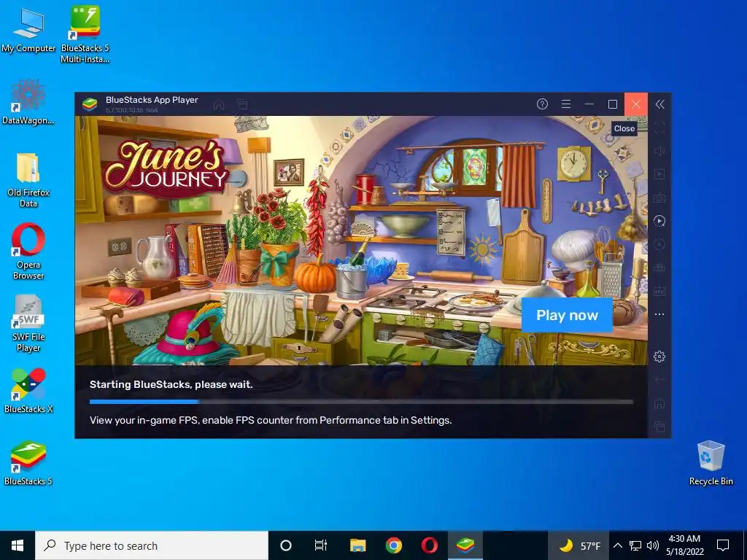
Task: Click the volume speaker icon in BlueStacks sidebar
Action: point(659,151)
